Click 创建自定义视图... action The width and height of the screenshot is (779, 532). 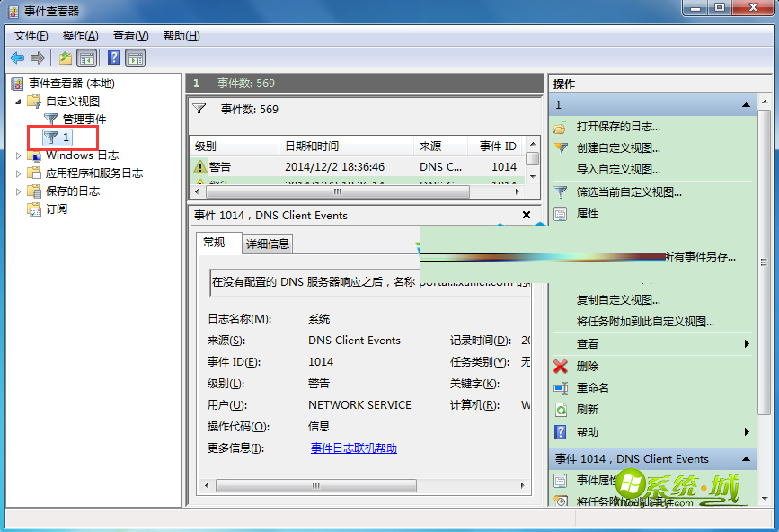click(617, 148)
